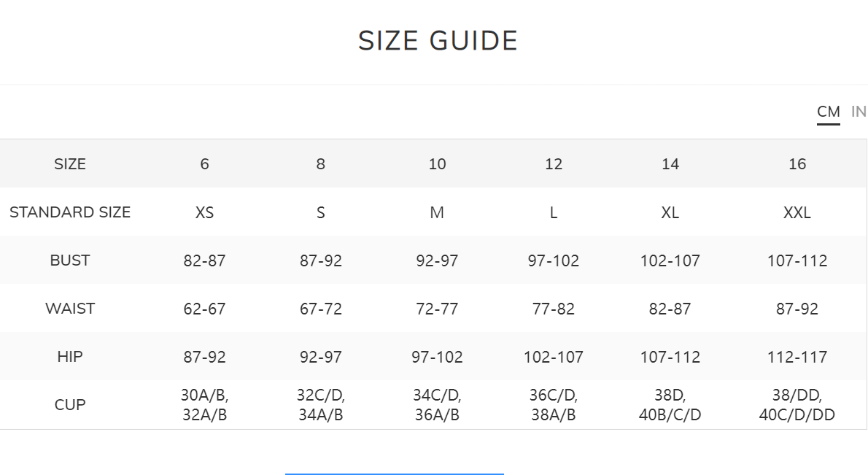Click the 30A/B, 32A/B cup cell
Image resolution: width=868 pixels, height=475 pixels.
coord(204,405)
